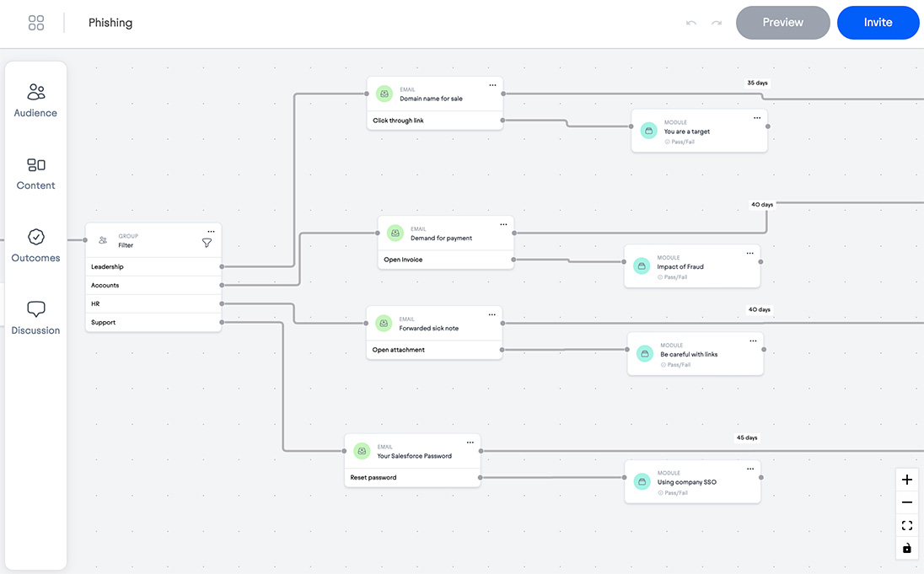Click the You are a target title
924x574 pixels.
coord(686,131)
